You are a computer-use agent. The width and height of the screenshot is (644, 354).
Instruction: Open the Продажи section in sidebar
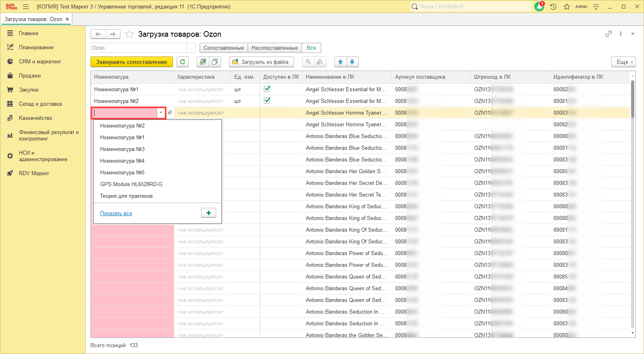click(30, 75)
